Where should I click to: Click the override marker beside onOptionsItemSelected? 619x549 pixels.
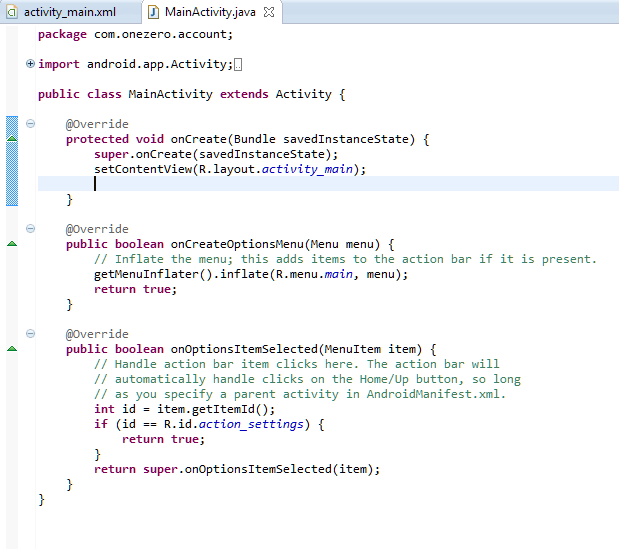coord(12,349)
